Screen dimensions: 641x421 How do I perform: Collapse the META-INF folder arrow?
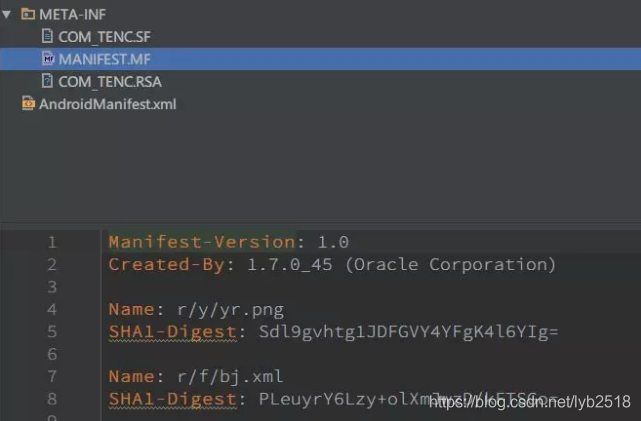(8, 15)
